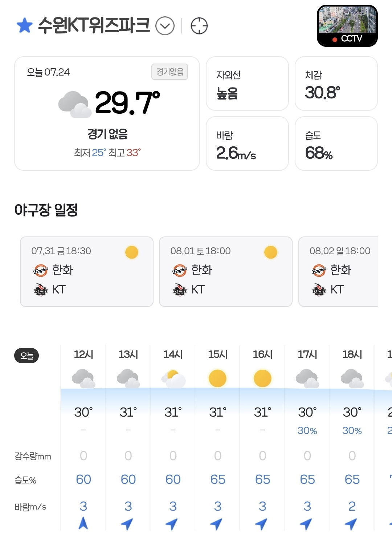Click the sunny icon on the 07.31 game

131,252
